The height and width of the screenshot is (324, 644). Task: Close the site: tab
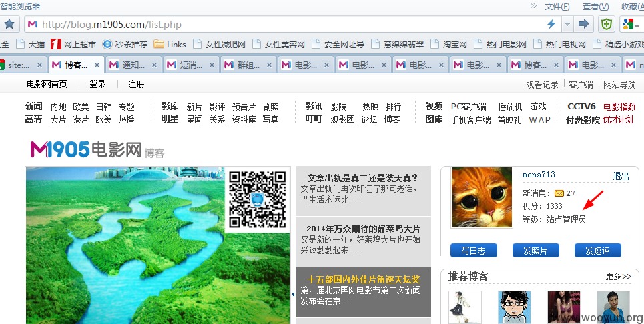click(x=39, y=65)
